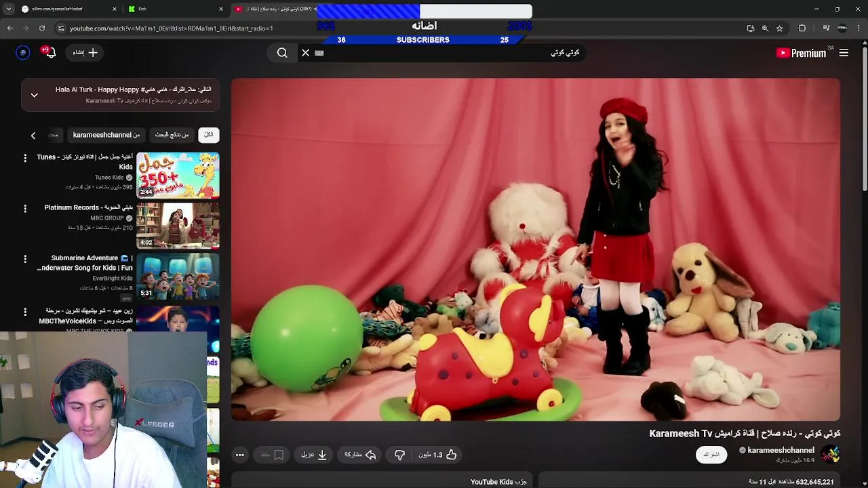Open options menu for Tunes Kids video

[x=25, y=158]
